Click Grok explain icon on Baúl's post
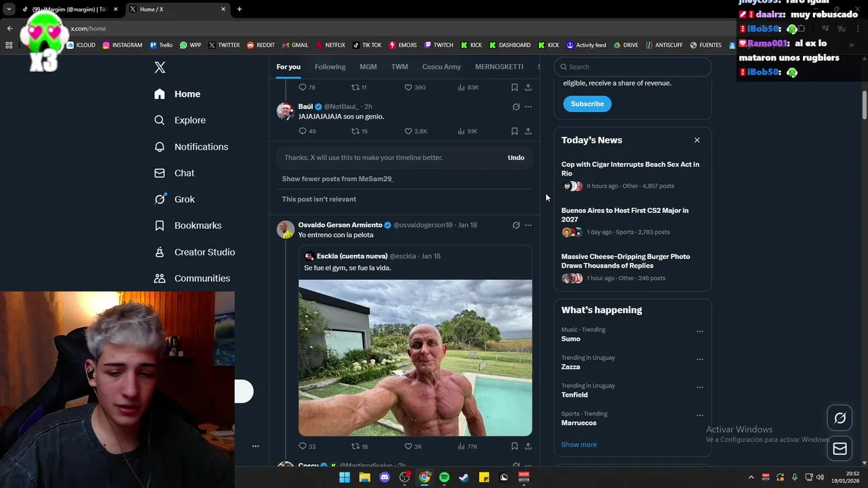The height and width of the screenshot is (488, 868). tap(516, 106)
